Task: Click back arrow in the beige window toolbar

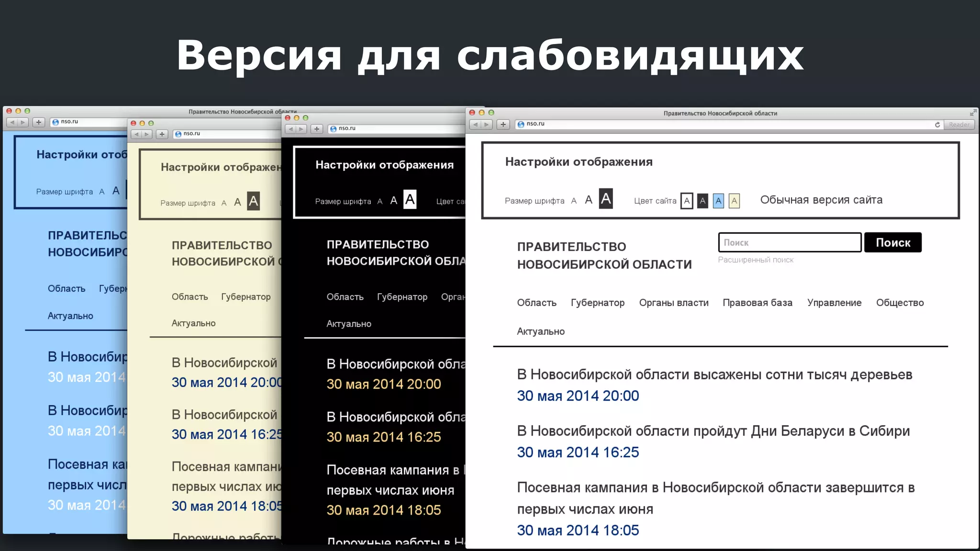Action: coord(137,134)
